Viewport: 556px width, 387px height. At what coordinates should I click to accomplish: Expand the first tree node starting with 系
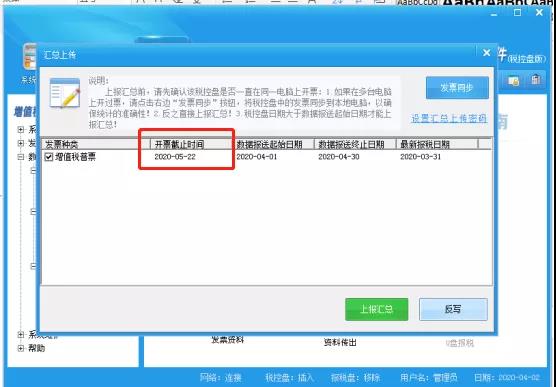tap(21, 130)
